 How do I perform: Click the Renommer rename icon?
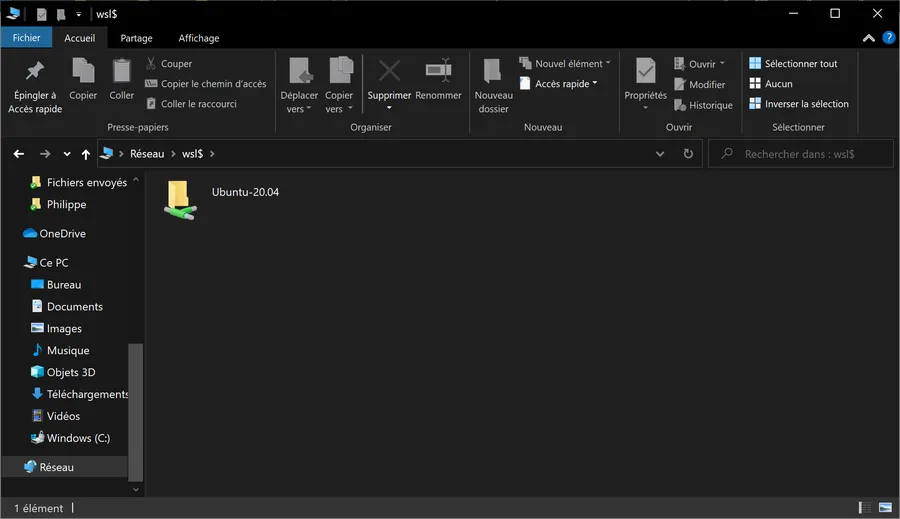click(439, 71)
